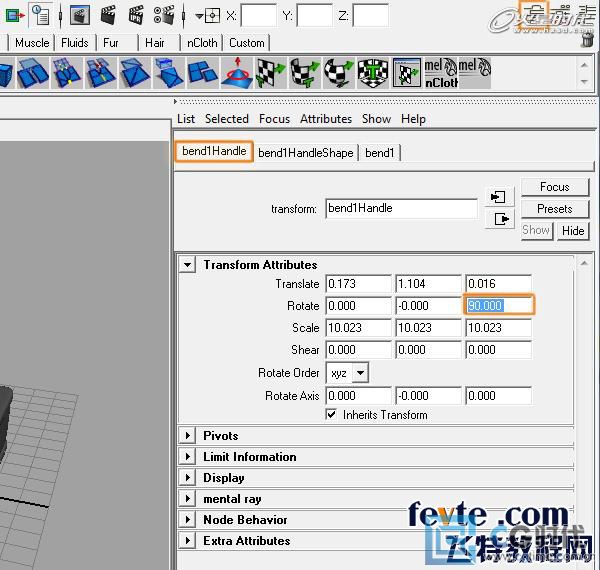
Task: Click the extrude face shelf icon
Action: pos(169,73)
